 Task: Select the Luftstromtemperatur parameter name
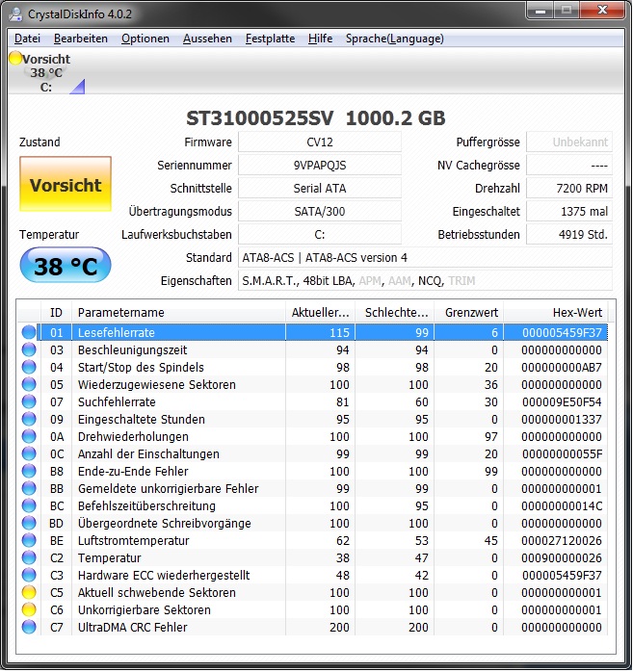[133, 541]
